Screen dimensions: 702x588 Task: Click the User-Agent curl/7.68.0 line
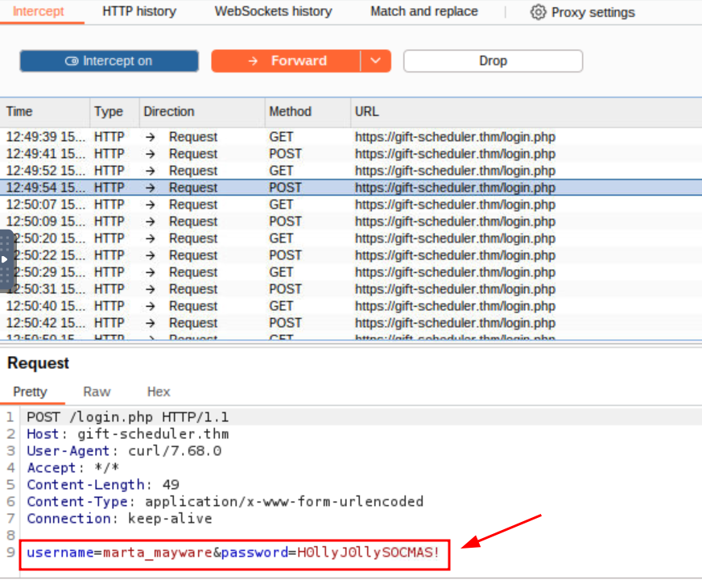(124, 451)
